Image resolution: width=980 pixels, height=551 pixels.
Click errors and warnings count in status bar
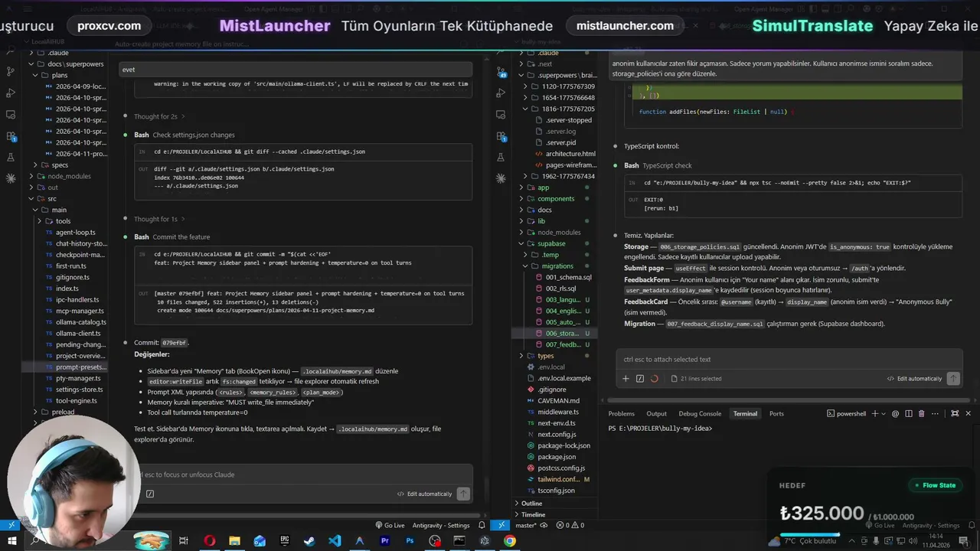(570, 525)
